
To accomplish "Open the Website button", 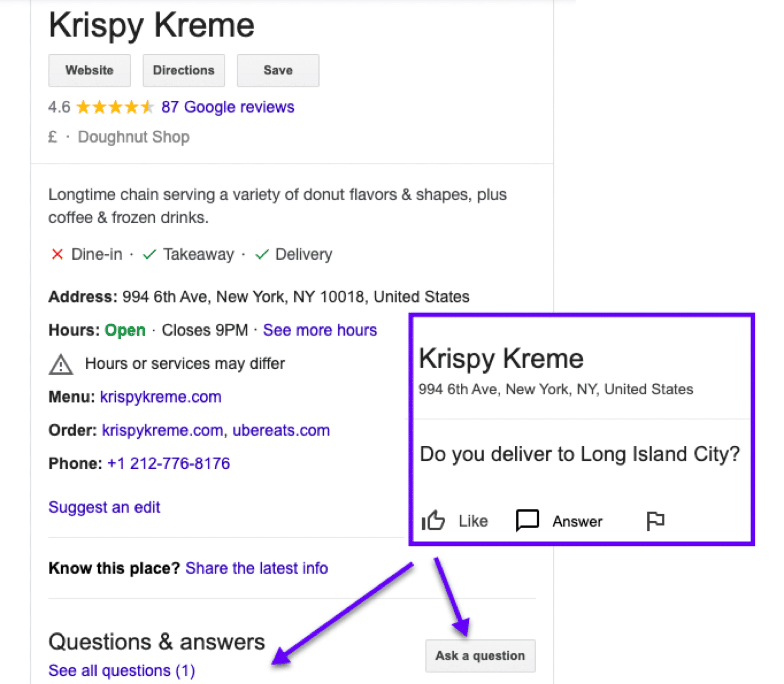I will (89, 70).
